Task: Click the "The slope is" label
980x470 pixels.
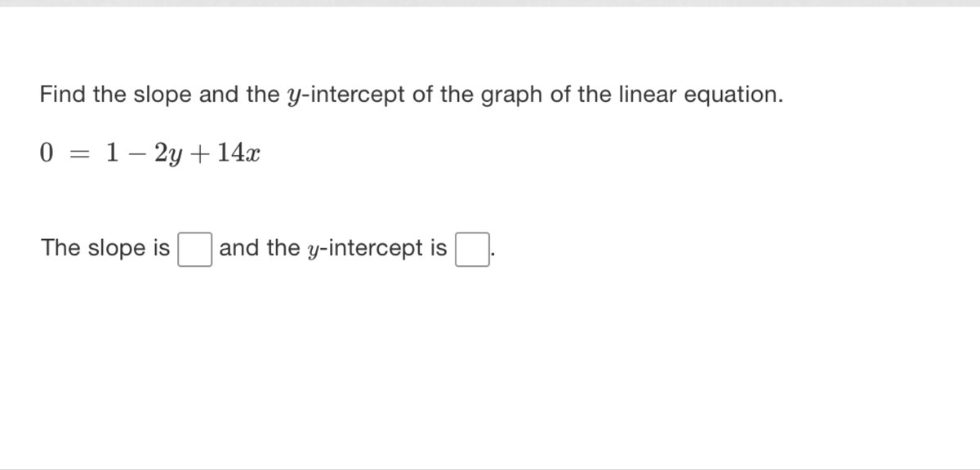Action: coord(105,248)
